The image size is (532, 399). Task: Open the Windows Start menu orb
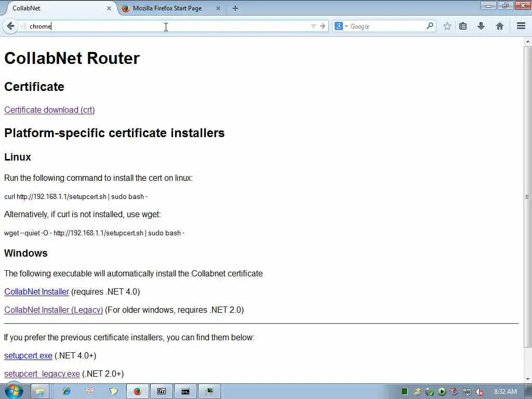click(14, 391)
